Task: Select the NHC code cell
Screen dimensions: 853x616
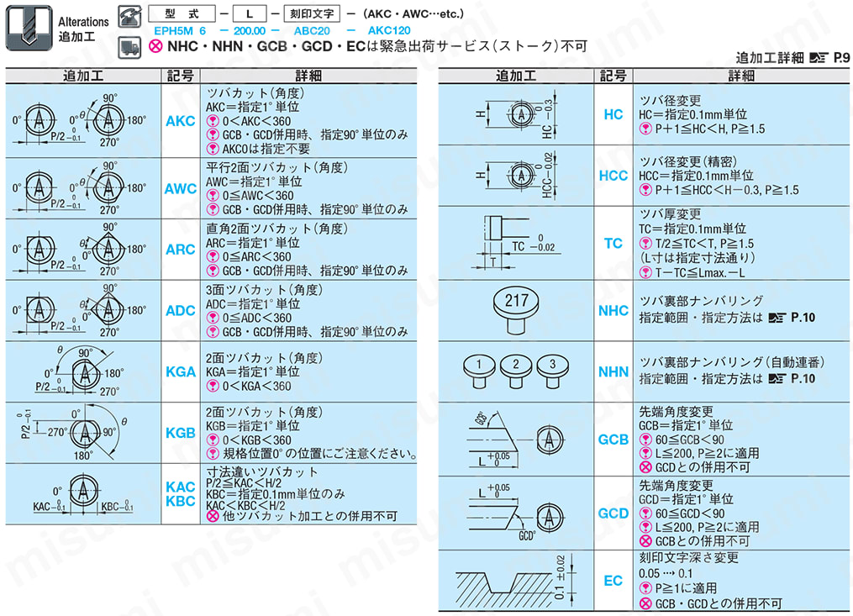Action: [x=613, y=310]
